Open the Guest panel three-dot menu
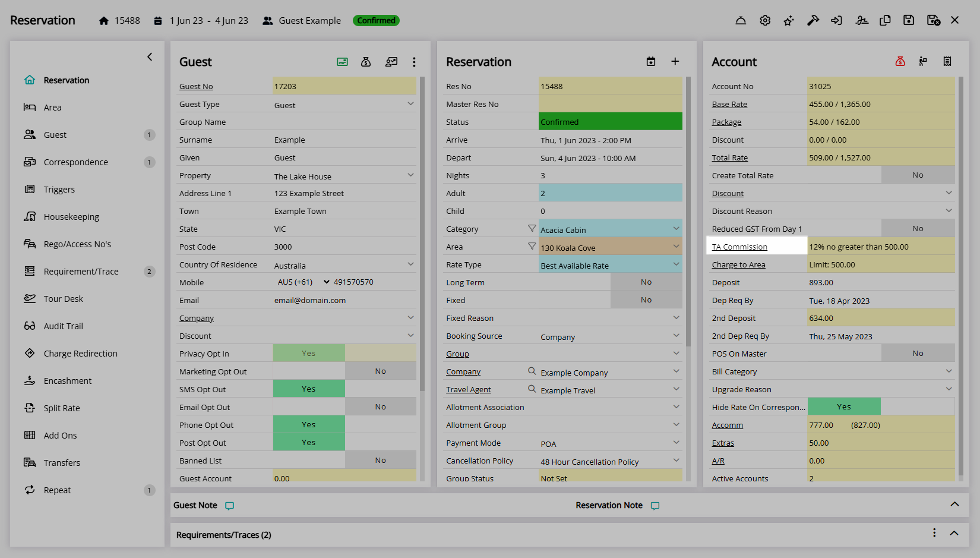 point(414,62)
